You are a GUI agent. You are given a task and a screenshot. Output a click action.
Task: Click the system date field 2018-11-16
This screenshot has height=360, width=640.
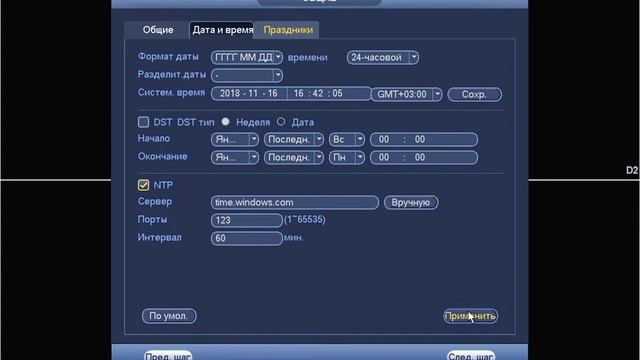coord(249,93)
